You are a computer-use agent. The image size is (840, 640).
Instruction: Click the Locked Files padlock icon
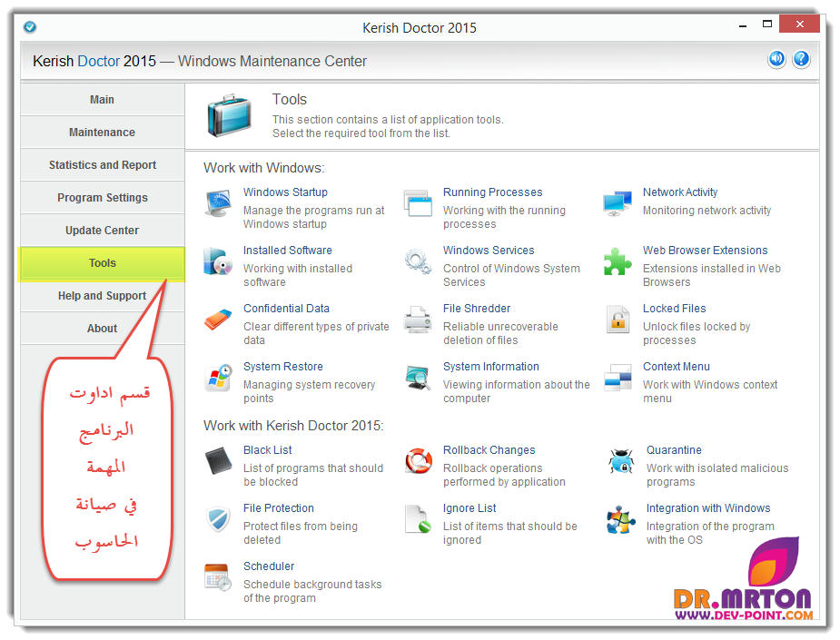pyautogui.click(x=618, y=320)
